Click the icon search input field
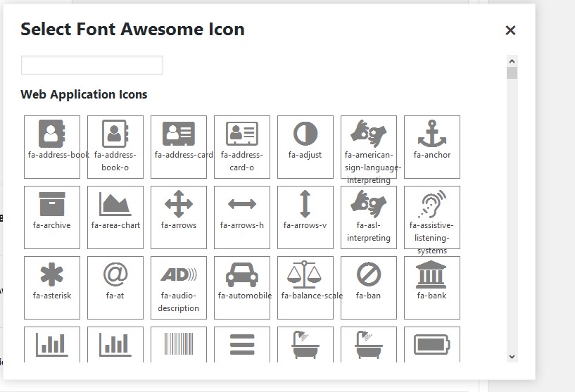Image resolution: width=575 pixels, height=392 pixels. click(92, 65)
